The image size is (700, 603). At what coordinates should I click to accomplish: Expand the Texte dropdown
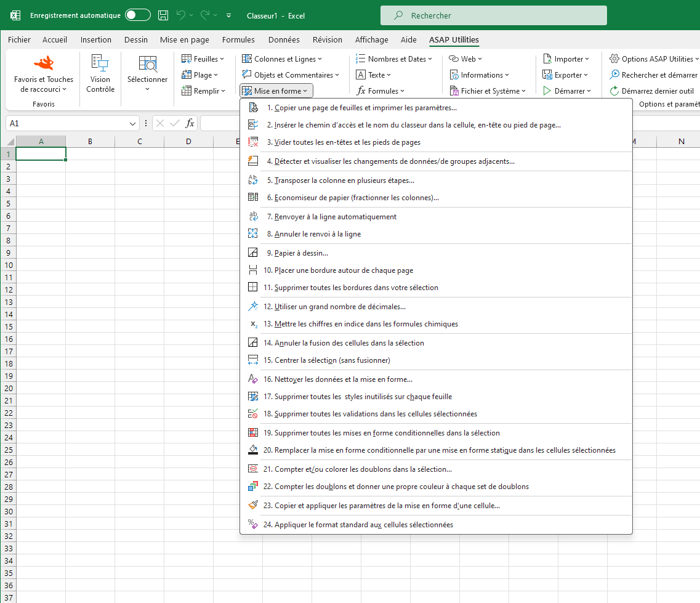[373, 75]
